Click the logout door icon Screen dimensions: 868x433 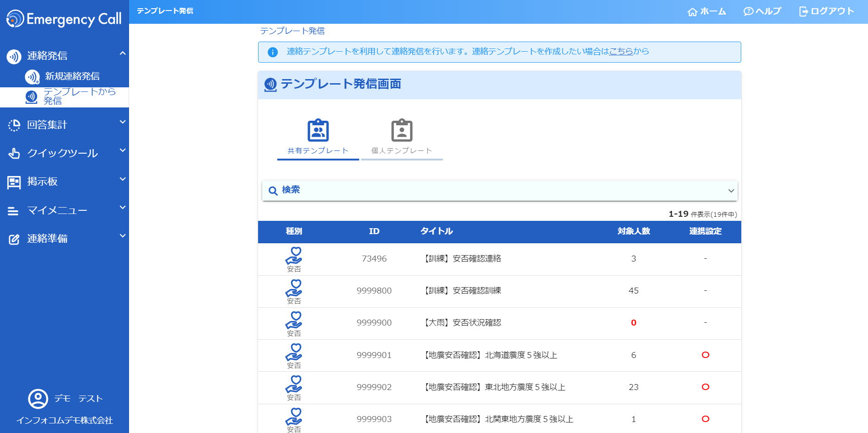pyautogui.click(x=803, y=11)
